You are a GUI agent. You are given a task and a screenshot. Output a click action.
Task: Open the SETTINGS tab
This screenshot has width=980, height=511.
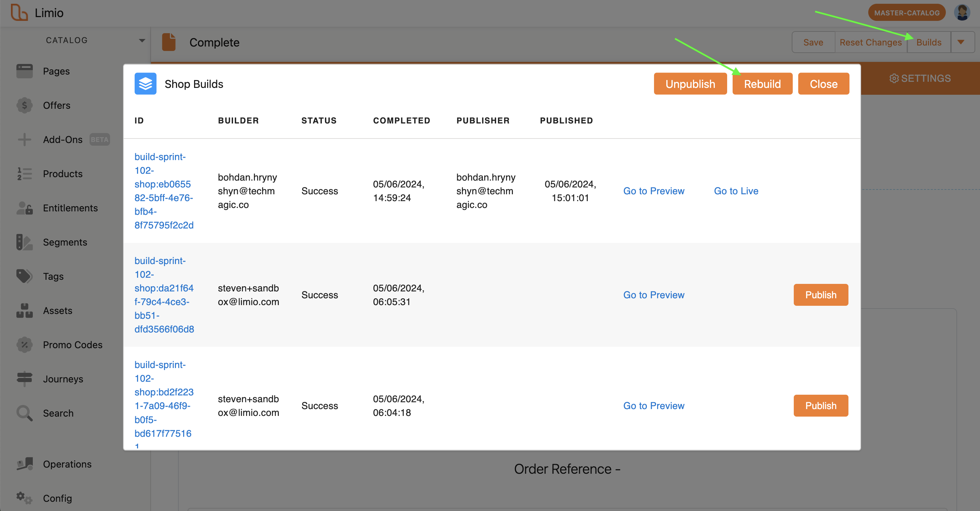920,78
